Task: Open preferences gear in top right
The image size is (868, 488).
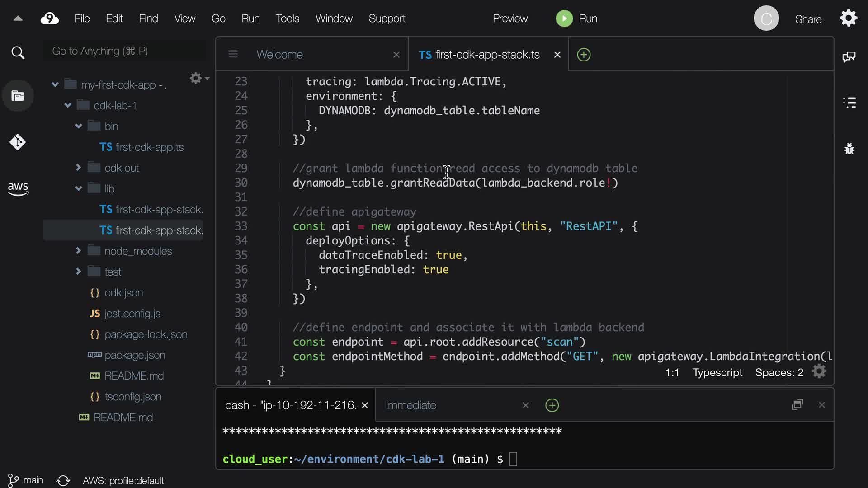Action: tap(849, 19)
